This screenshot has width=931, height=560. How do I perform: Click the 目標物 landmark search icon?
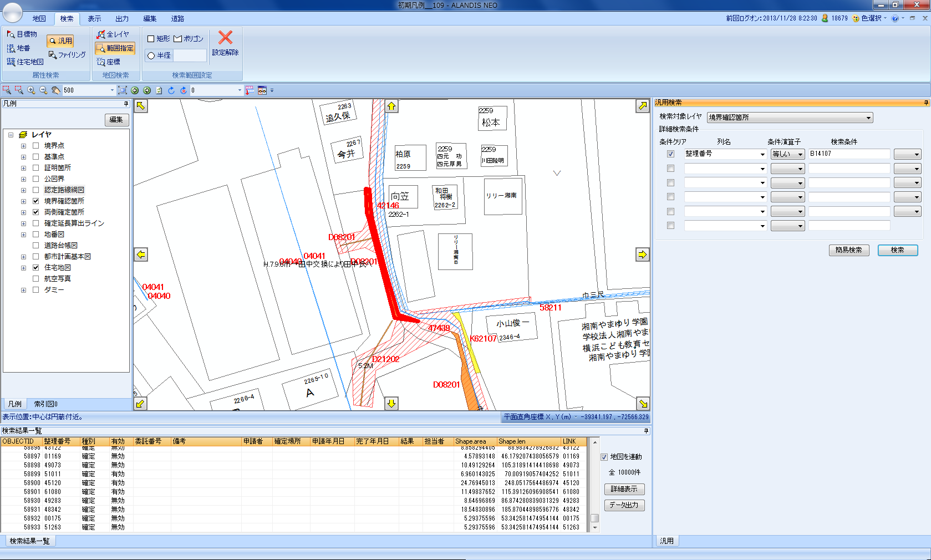[x=11, y=34]
